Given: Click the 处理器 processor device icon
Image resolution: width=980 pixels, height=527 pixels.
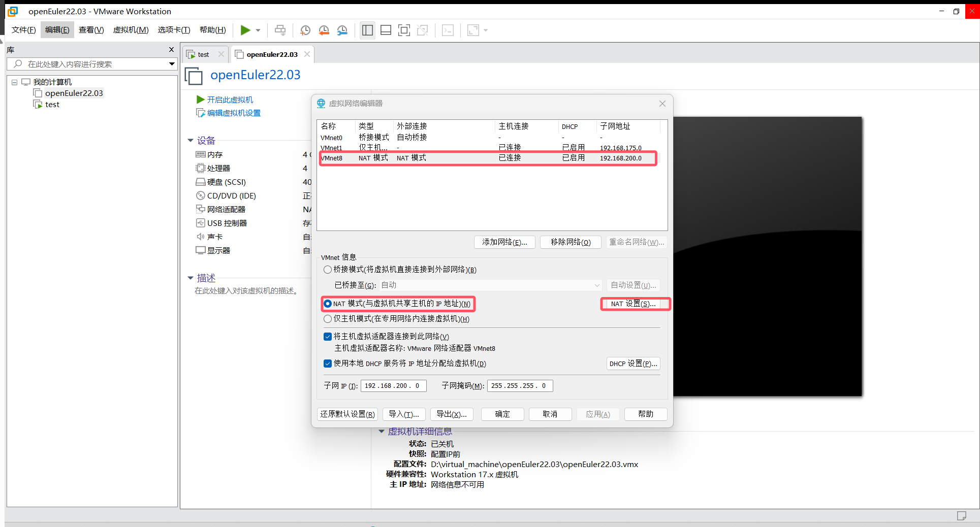Looking at the screenshot, I should point(200,168).
